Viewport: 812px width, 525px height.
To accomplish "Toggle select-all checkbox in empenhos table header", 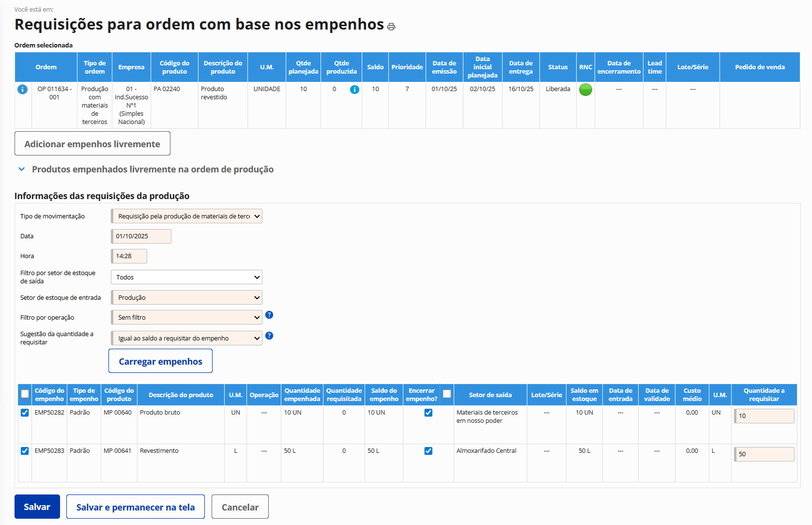I will 25,394.
